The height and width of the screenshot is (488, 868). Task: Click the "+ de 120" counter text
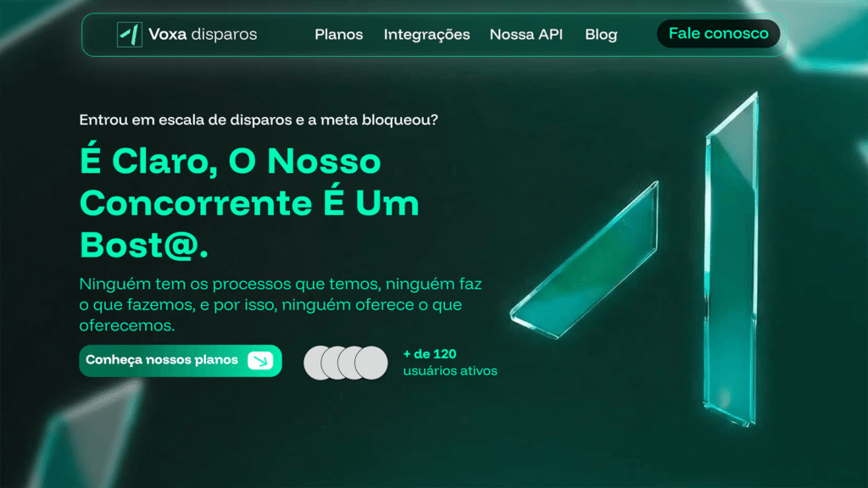coord(430,354)
